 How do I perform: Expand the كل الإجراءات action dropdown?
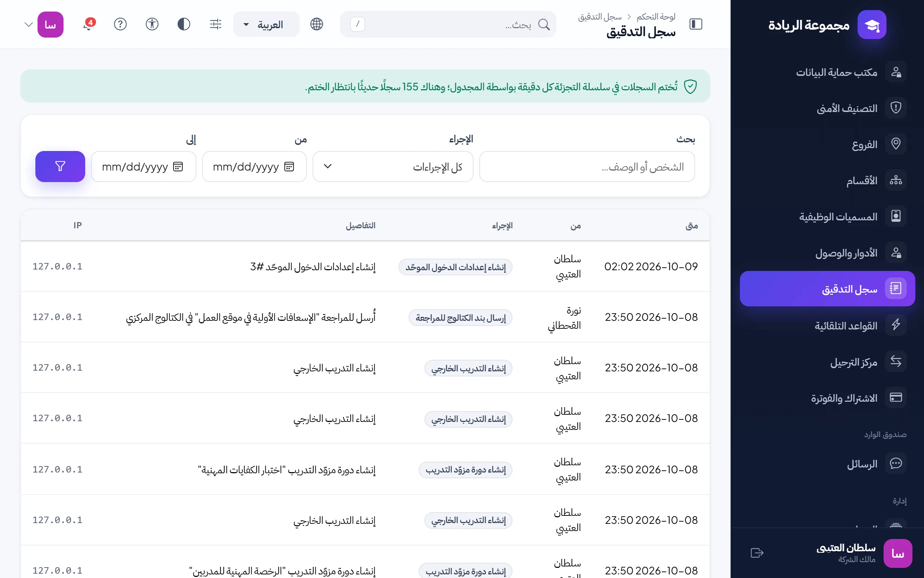(x=393, y=167)
